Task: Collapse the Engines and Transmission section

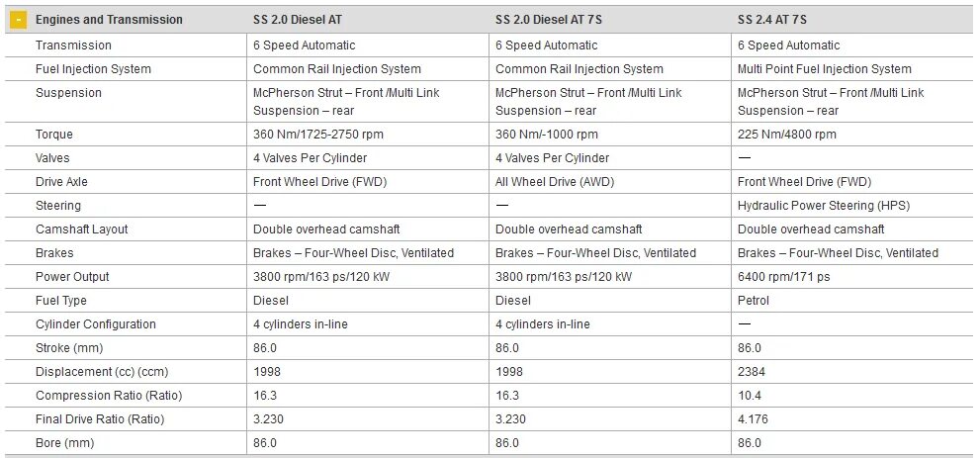Action: click(x=19, y=20)
